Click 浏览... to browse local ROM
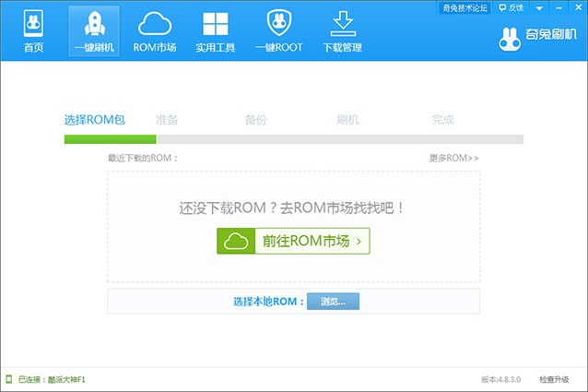 333,302
